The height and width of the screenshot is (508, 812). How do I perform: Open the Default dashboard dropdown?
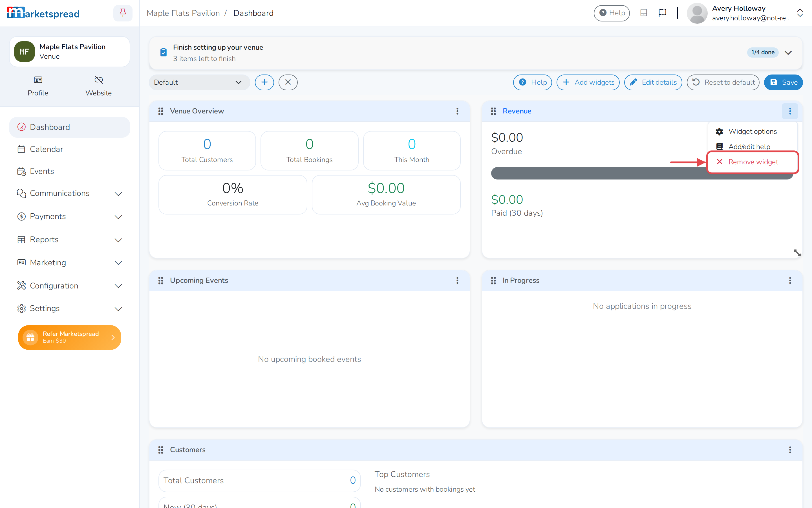tap(199, 82)
